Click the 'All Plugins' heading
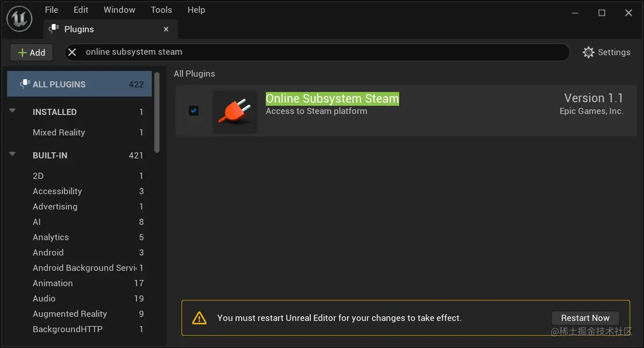Image resolution: width=644 pixels, height=348 pixels. point(194,74)
